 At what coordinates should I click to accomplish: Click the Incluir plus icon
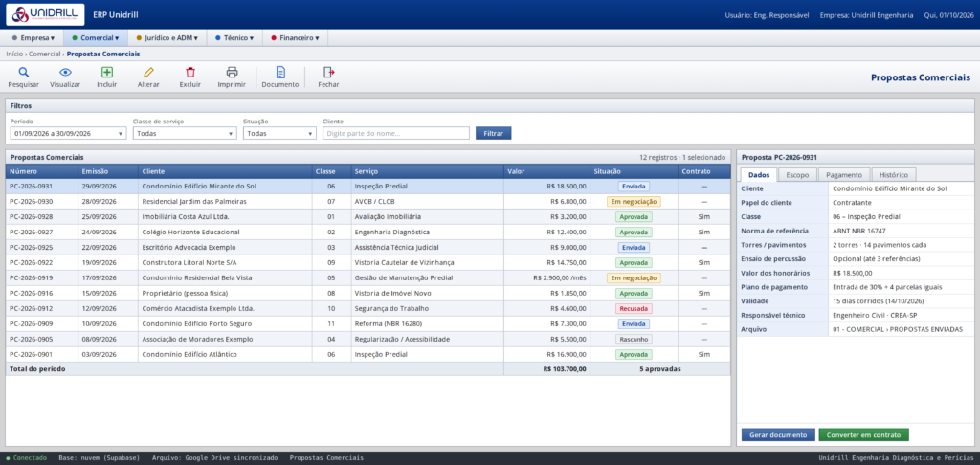(x=107, y=72)
